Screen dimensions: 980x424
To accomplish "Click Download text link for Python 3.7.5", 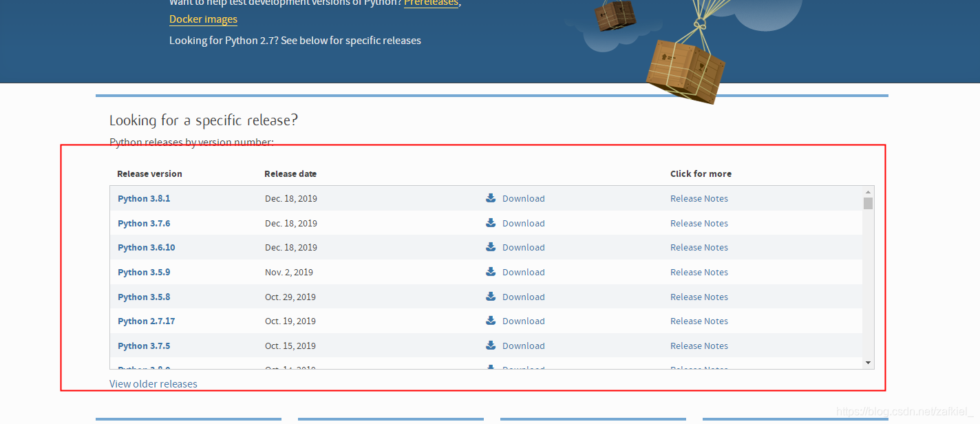I will 523,346.
